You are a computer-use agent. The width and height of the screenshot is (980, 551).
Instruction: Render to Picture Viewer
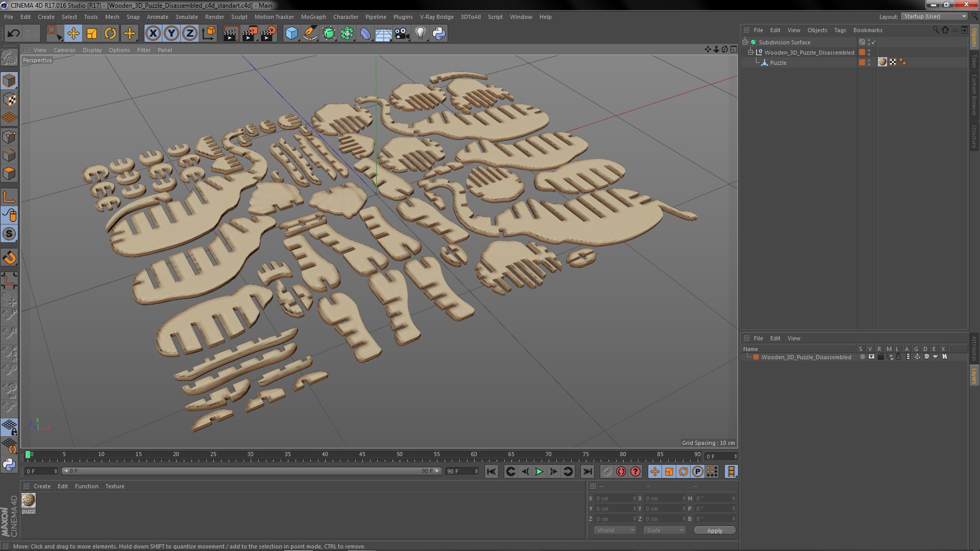tap(250, 34)
